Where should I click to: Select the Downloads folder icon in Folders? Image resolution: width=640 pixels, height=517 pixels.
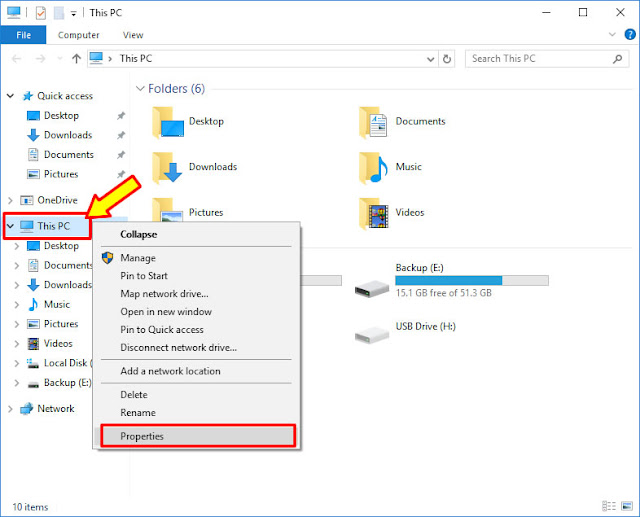click(167, 168)
